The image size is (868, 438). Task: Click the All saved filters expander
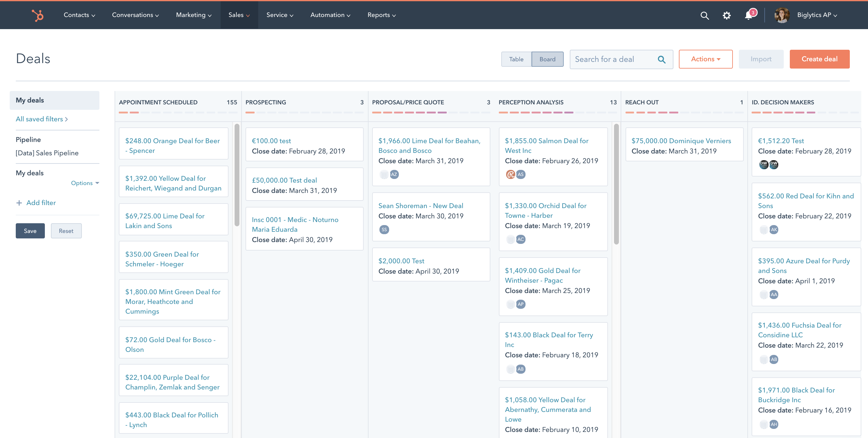[41, 119]
